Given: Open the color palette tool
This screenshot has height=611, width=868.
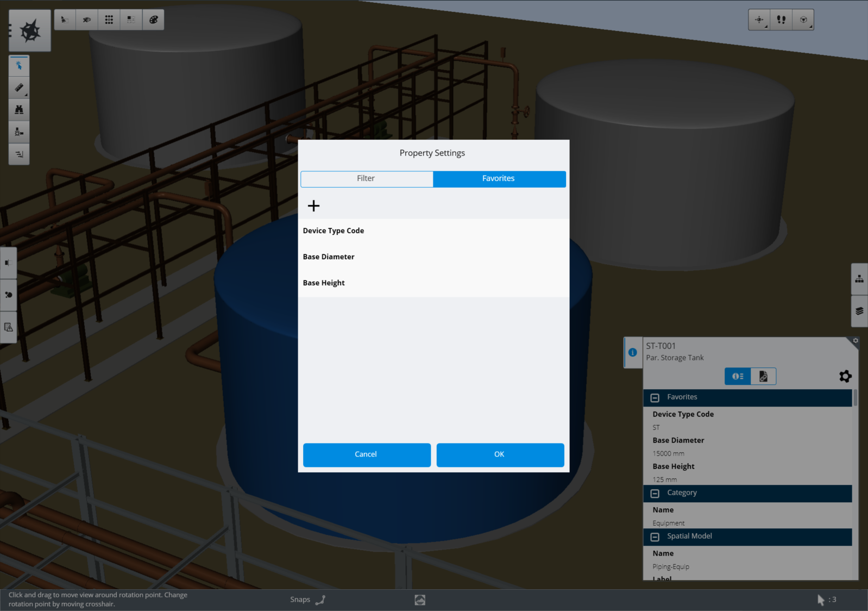Looking at the screenshot, I should pyautogui.click(x=153, y=20).
